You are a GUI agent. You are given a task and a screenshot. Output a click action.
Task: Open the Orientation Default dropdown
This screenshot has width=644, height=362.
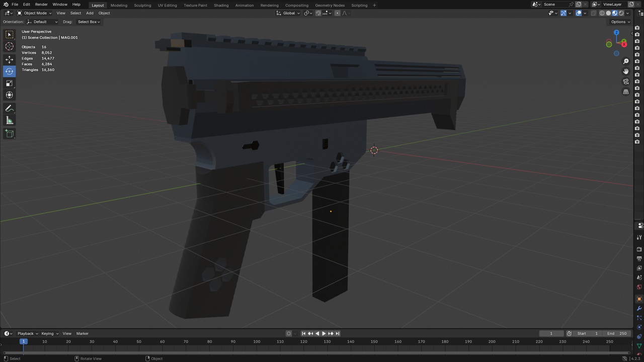pyautogui.click(x=42, y=22)
